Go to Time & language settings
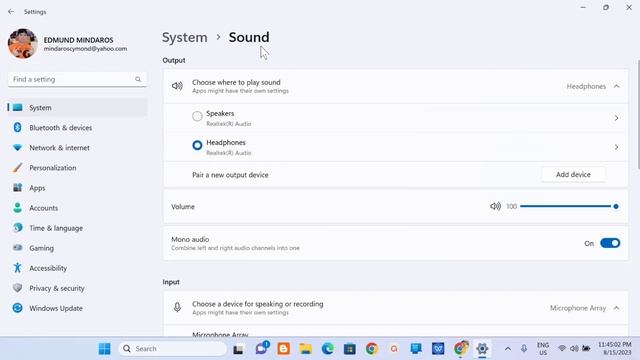The height and width of the screenshot is (360, 640). click(78, 228)
